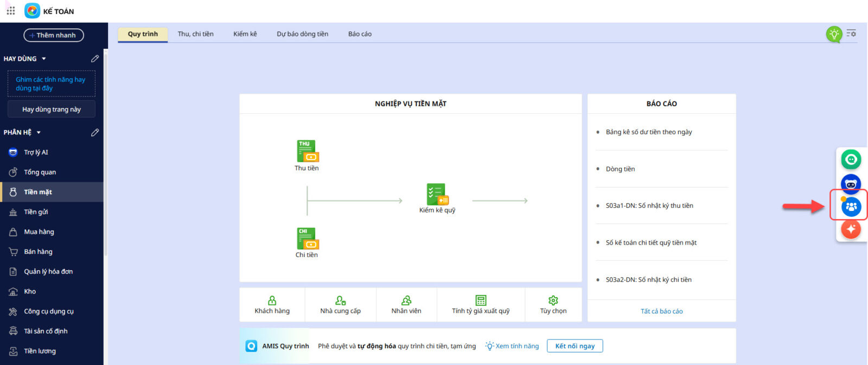This screenshot has height=365, width=868.
Task: Open the Chi tiền payment icon
Action: click(308, 239)
